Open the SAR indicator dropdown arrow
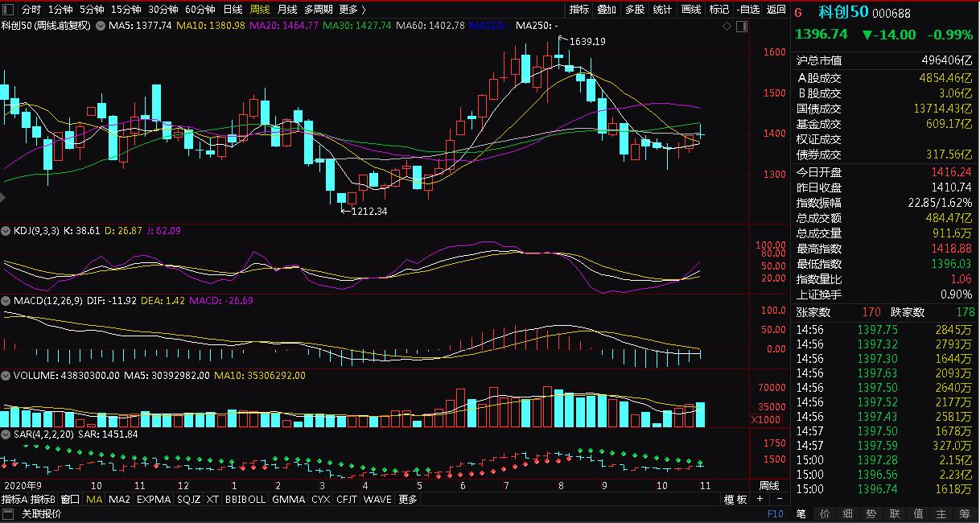The height and width of the screenshot is (523, 980). coord(6,434)
